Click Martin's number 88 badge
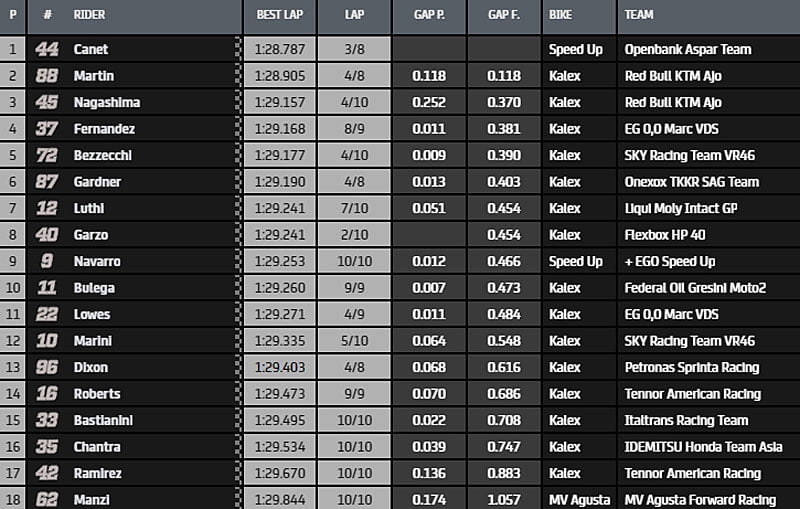 point(47,76)
